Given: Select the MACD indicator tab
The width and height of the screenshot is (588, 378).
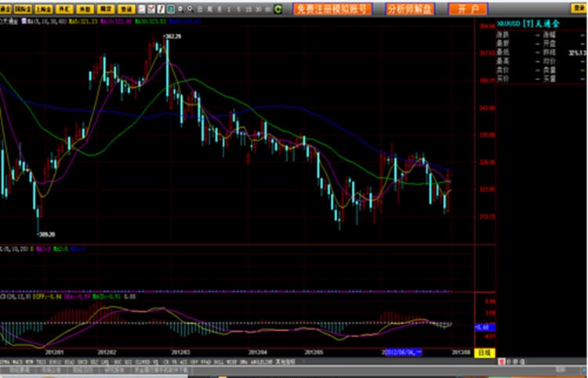Looking at the screenshot, I should coord(17,362).
